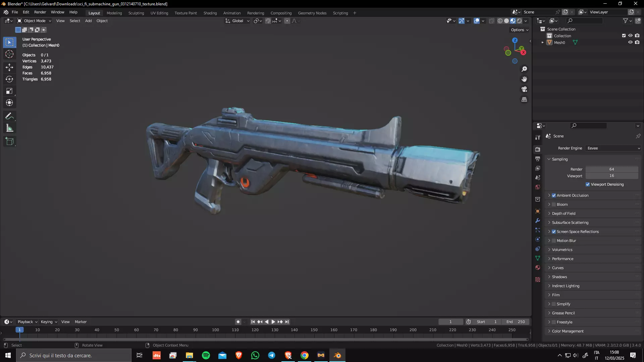Viewport: 644px width, 362px height.
Task: Open the Render menu
Action: click(x=40, y=12)
